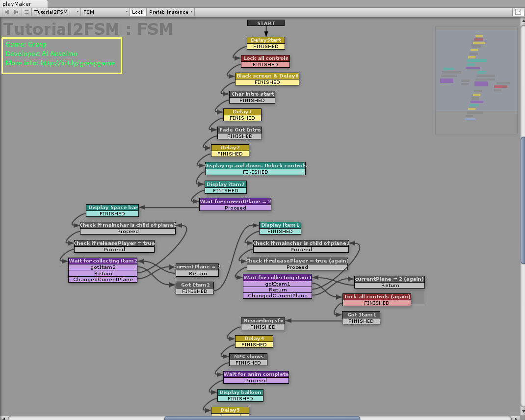The image size is (525, 420).
Task: Select the Char intro start state
Action: [252, 94]
